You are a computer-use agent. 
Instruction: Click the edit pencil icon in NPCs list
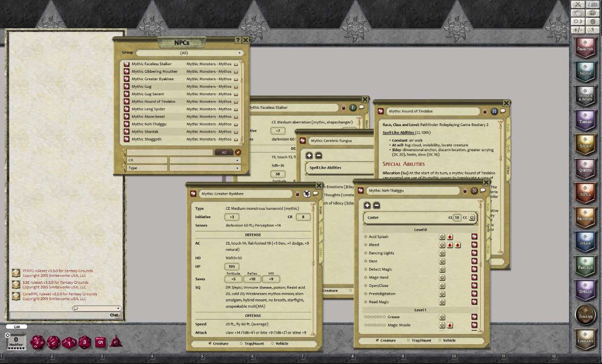click(x=238, y=152)
